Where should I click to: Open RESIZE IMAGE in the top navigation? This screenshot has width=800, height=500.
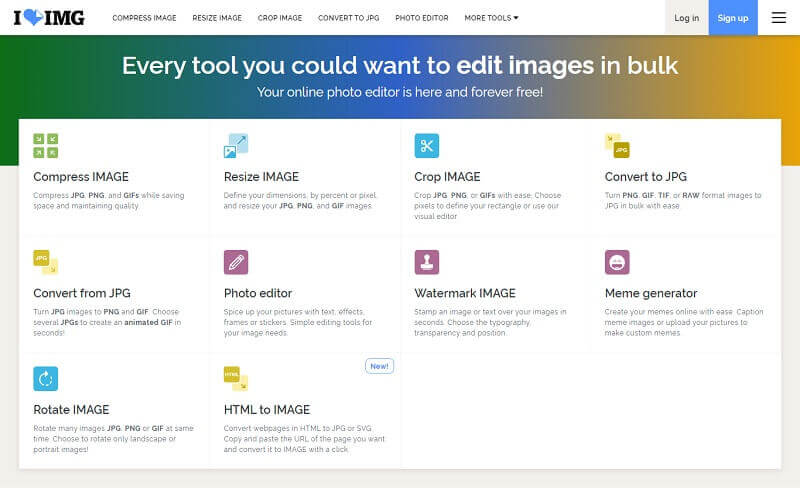tap(217, 18)
